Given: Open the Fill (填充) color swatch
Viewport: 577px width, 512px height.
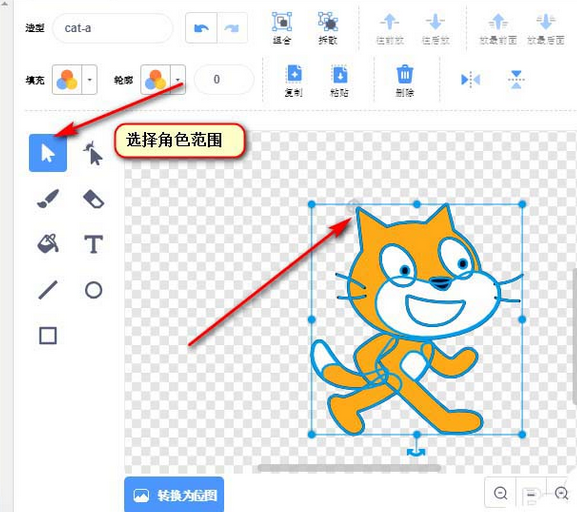Looking at the screenshot, I should [67, 80].
